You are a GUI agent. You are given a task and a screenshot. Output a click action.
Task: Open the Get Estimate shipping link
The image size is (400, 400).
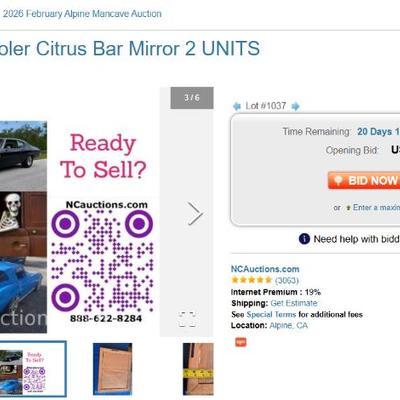pos(294,303)
